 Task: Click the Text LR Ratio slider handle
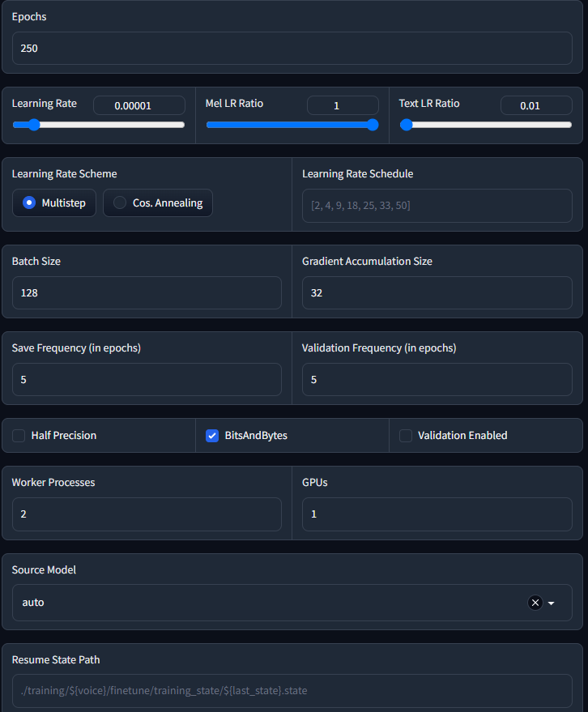pyautogui.click(x=407, y=125)
